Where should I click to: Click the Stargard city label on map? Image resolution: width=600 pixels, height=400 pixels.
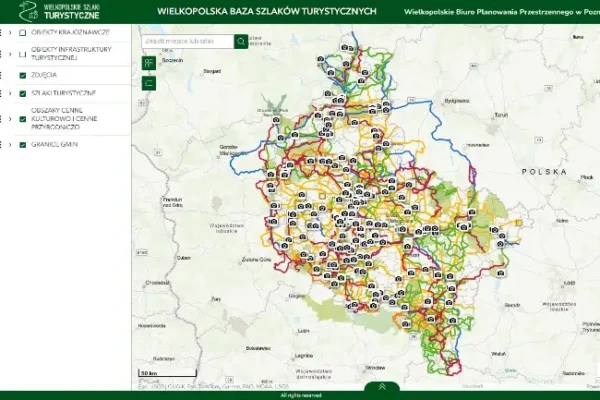212,71
